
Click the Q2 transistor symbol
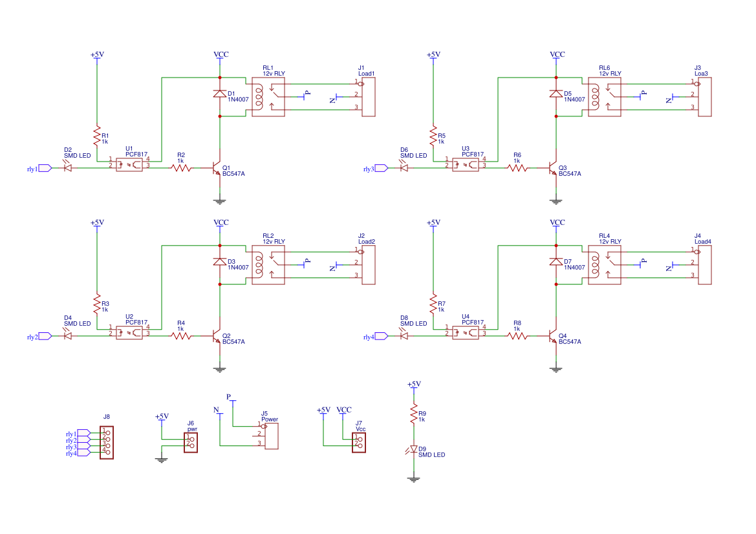click(217, 336)
